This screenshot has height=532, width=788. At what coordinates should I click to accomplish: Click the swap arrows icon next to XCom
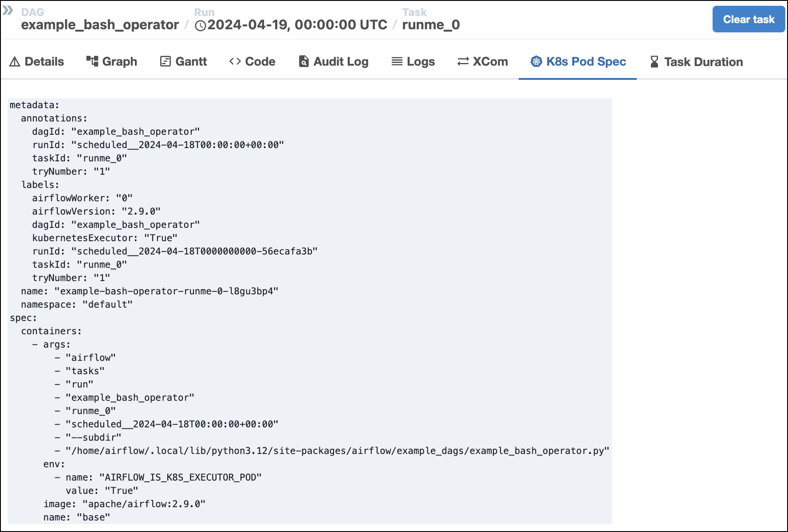point(462,62)
